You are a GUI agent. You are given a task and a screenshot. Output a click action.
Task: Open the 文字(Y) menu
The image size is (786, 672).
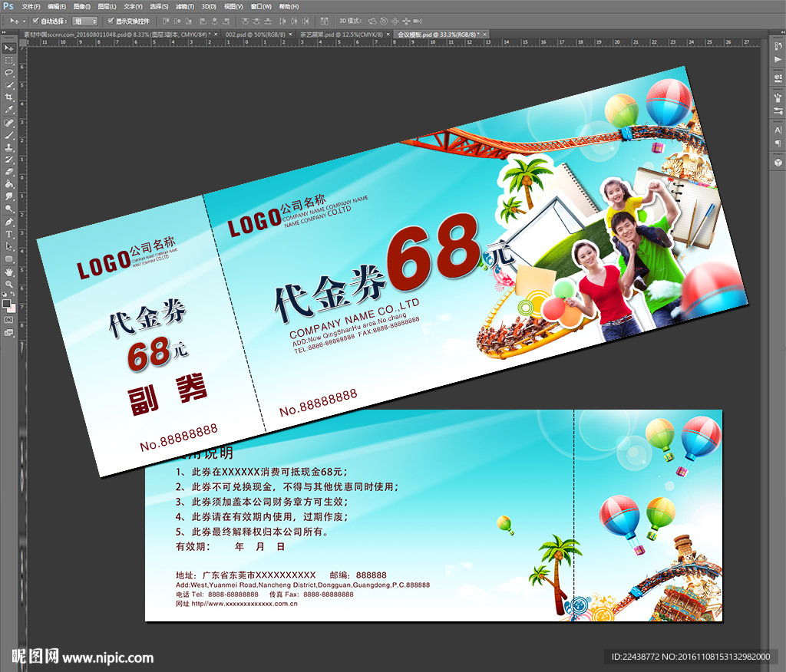tap(133, 6)
